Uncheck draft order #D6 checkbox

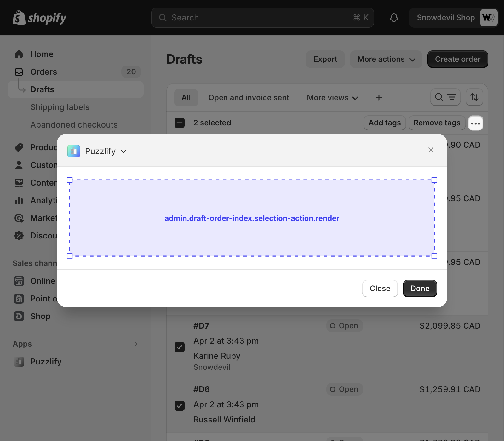click(180, 405)
